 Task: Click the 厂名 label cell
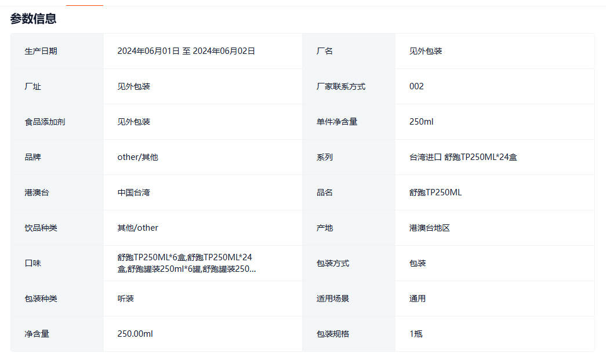(325, 51)
